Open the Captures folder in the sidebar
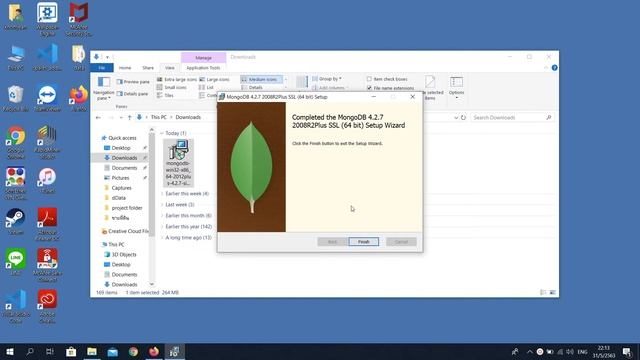640x360 pixels. click(x=121, y=188)
